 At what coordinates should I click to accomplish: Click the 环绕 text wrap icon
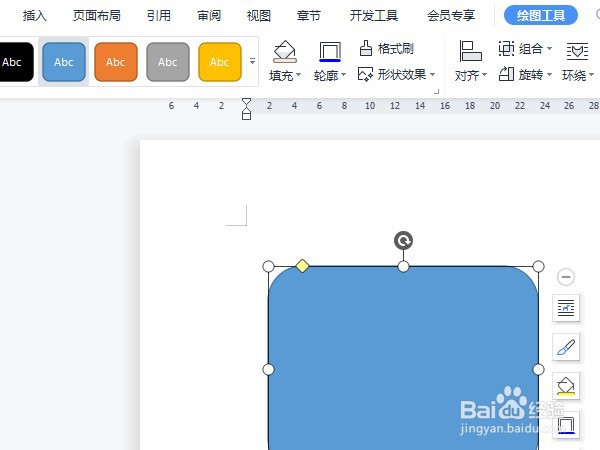(577, 51)
